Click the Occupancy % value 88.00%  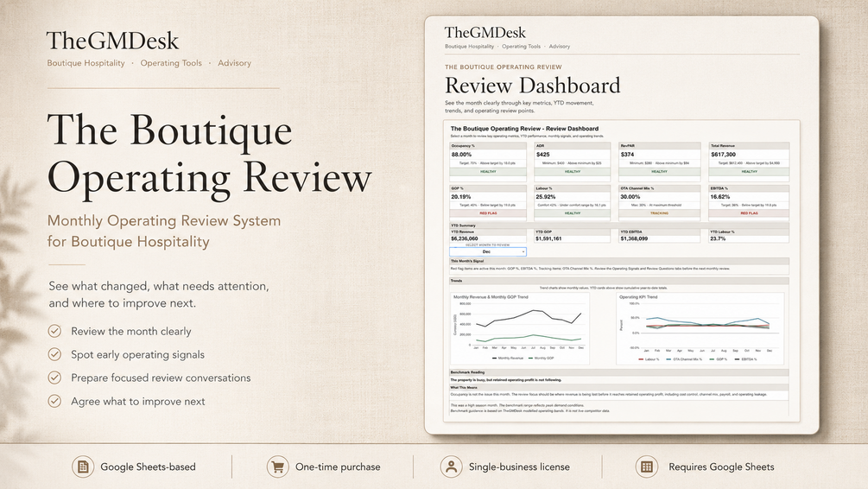461,155
